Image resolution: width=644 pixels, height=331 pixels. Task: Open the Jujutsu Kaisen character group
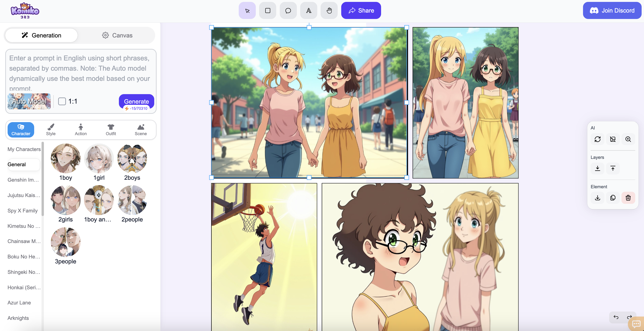[x=24, y=195]
